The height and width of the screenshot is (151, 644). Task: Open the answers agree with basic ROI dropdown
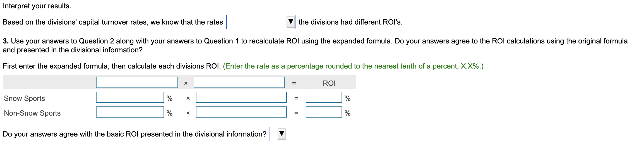tap(278, 134)
